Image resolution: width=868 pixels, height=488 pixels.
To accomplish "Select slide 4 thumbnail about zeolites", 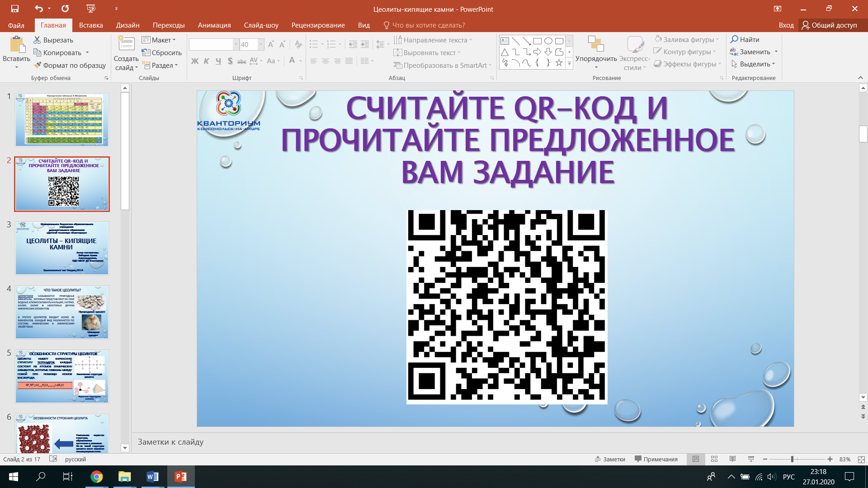I will (x=62, y=312).
